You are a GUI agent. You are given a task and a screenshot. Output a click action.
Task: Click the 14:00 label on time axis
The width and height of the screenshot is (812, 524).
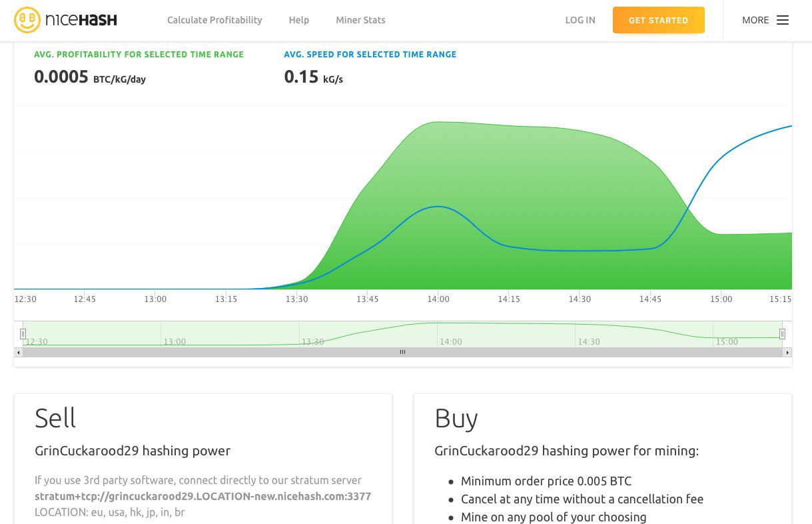coord(438,299)
